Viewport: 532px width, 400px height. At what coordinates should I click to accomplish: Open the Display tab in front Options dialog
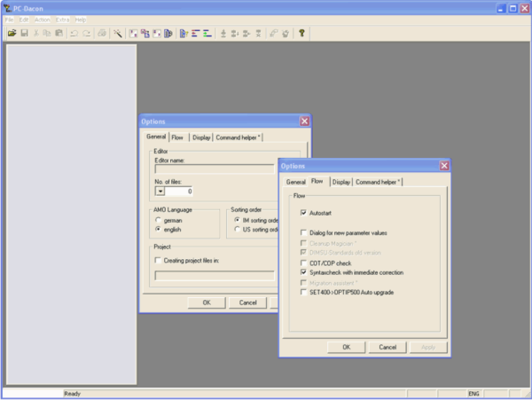point(341,182)
